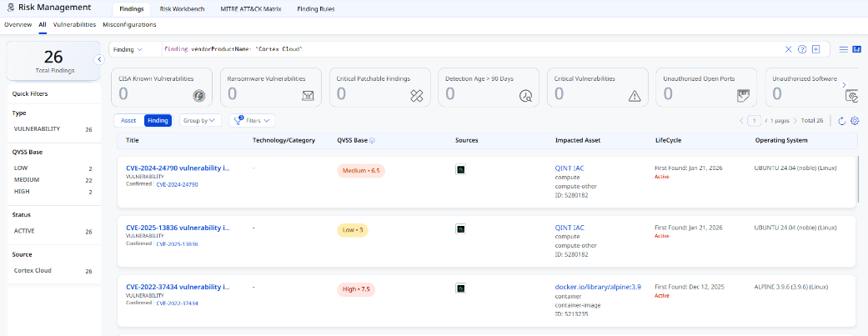Viewport: 868px width, 336px height.
Task: Switch to list view icon
Action: [844, 49]
